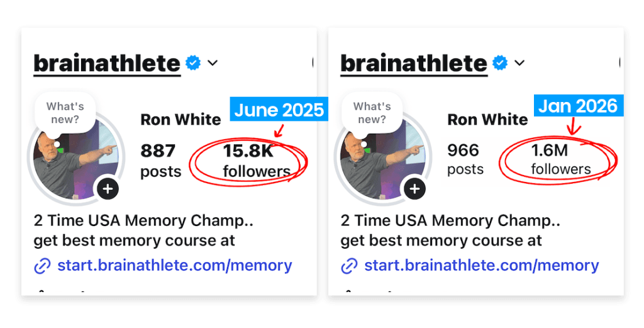Image resolution: width=644 pixels, height=328 pixels.
Task: Open the profile picture beside 887 posts
Action: tap(72, 161)
